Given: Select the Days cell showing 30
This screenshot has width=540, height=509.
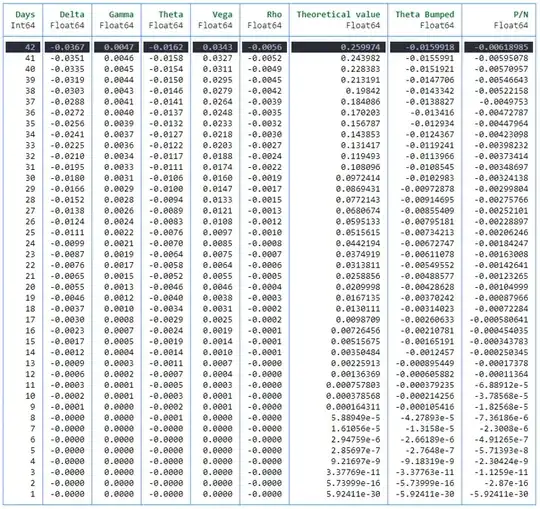Looking at the screenshot, I should point(30,178).
